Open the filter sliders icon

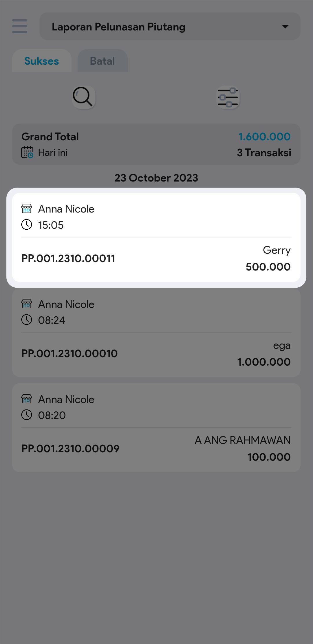(228, 97)
